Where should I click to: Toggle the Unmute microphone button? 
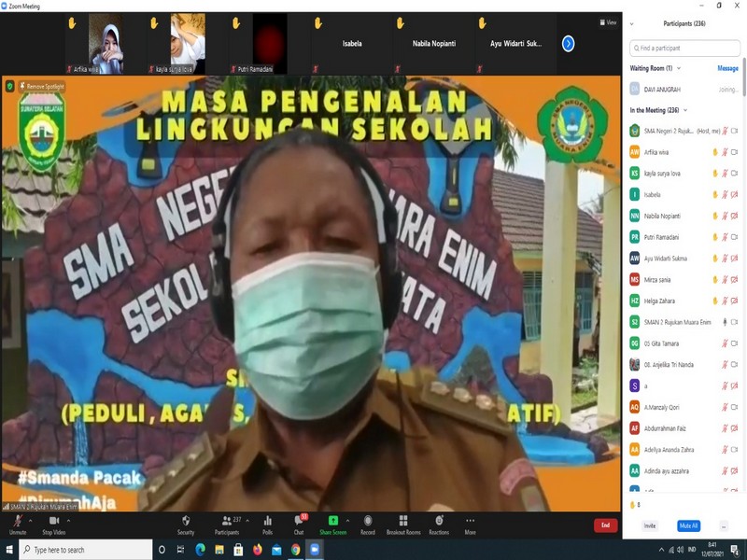pyautogui.click(x=18, y=523)
